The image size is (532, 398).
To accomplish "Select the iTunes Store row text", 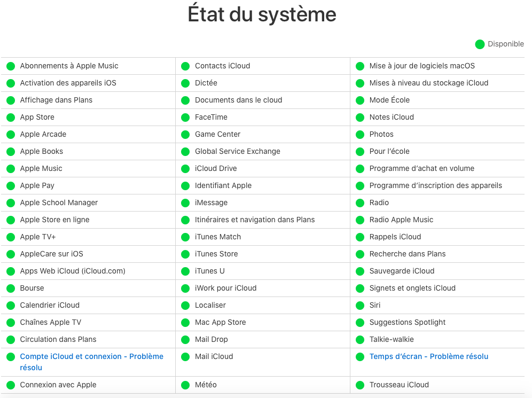I will (x=216, y=254).
